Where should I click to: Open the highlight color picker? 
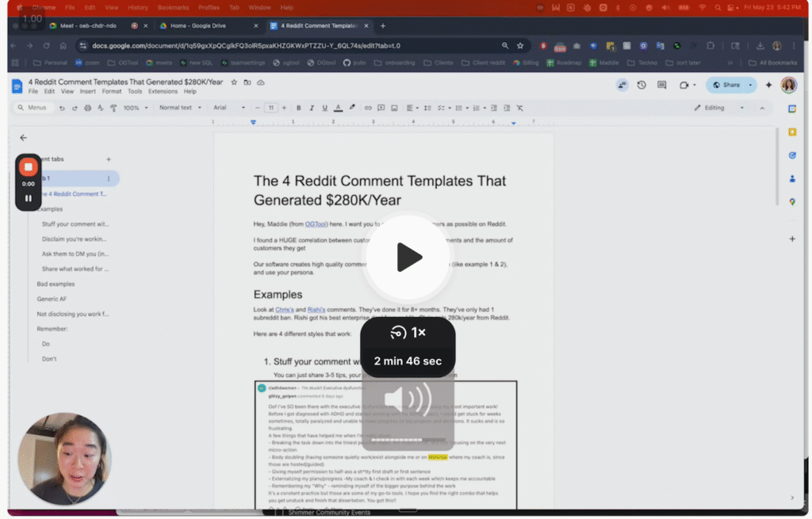point(352,108)
